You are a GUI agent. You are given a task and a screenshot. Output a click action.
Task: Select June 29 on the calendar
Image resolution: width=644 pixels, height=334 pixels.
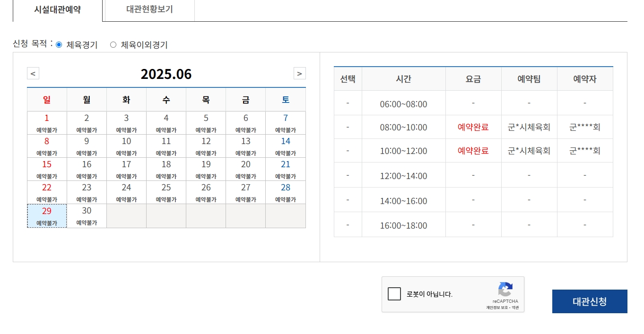pyautogui.click(x=47, y=216)
